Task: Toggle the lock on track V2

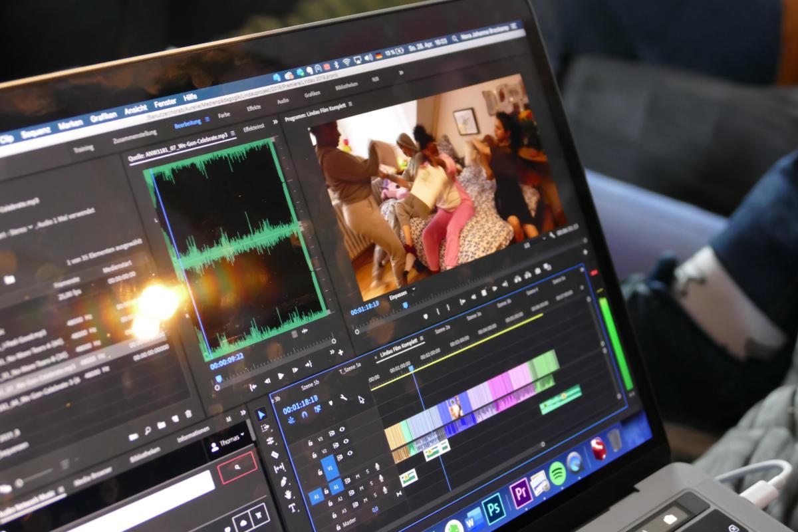Action: [x=315, y=455]
